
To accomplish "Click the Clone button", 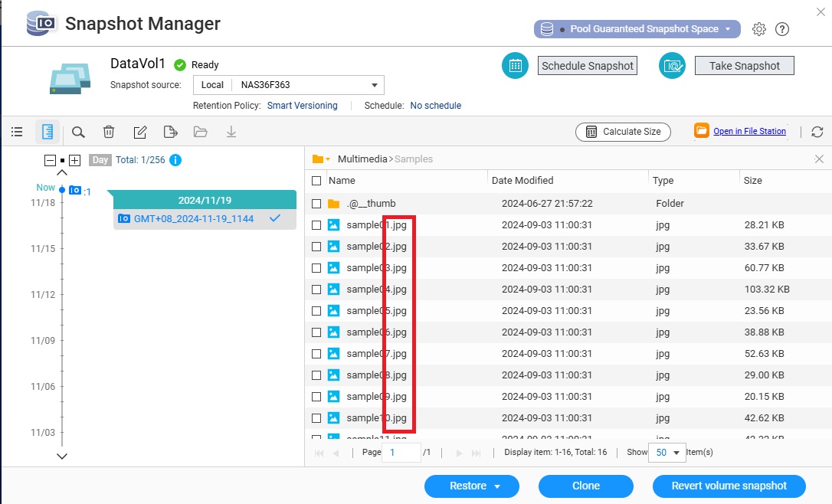I will pos(586,486).
